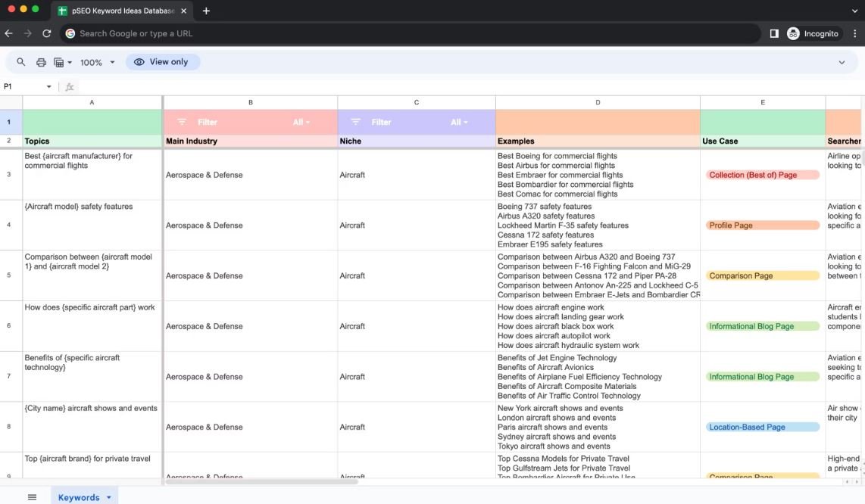Image resolution: width=865 pixels, height=504 pixels.
Task: Click the Filter icon in column B
Action: [182, 122]
